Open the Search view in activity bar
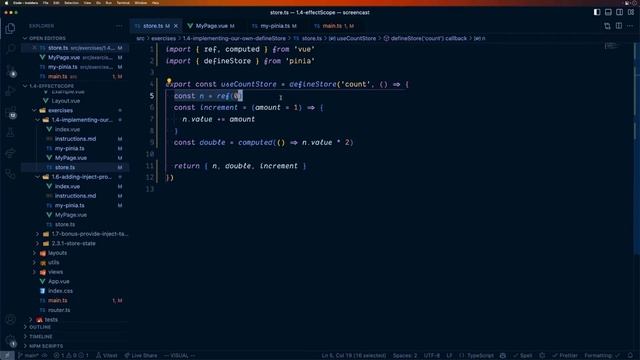640x360 pixels. 10,49
